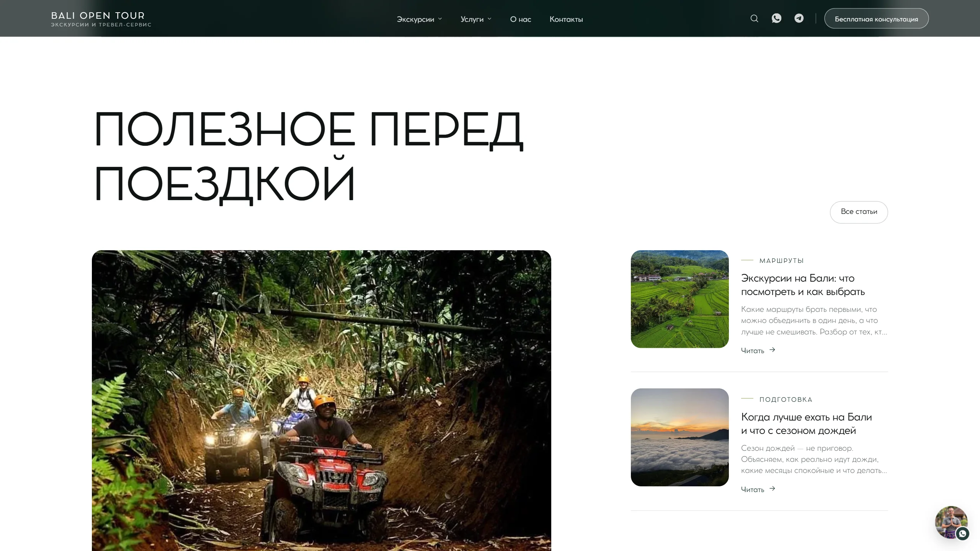Click rice terraces article thumbnail
Image resolution: width=980 pixels, height=551 pixels.
pos(679,299)
